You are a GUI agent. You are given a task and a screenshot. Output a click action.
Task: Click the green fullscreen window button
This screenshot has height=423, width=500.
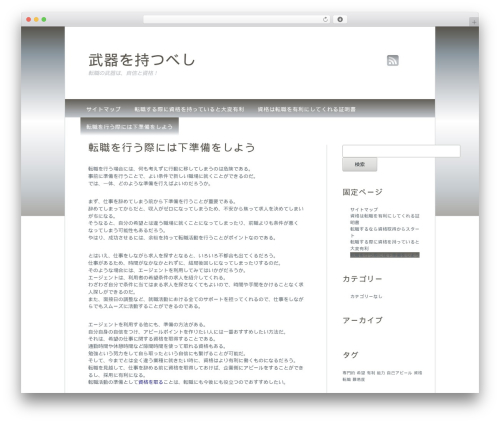pos(44,19)
